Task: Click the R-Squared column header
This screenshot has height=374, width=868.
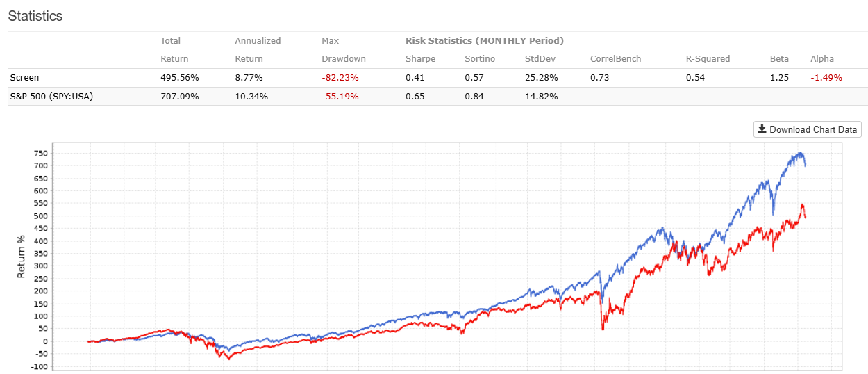Action: tap(708, 59)
